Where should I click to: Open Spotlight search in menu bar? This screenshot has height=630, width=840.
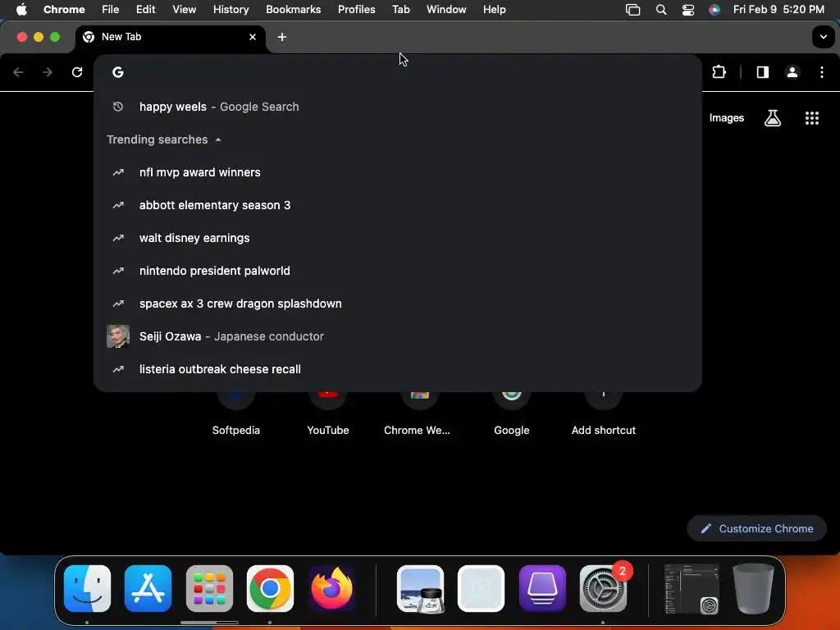coord(661,10)
